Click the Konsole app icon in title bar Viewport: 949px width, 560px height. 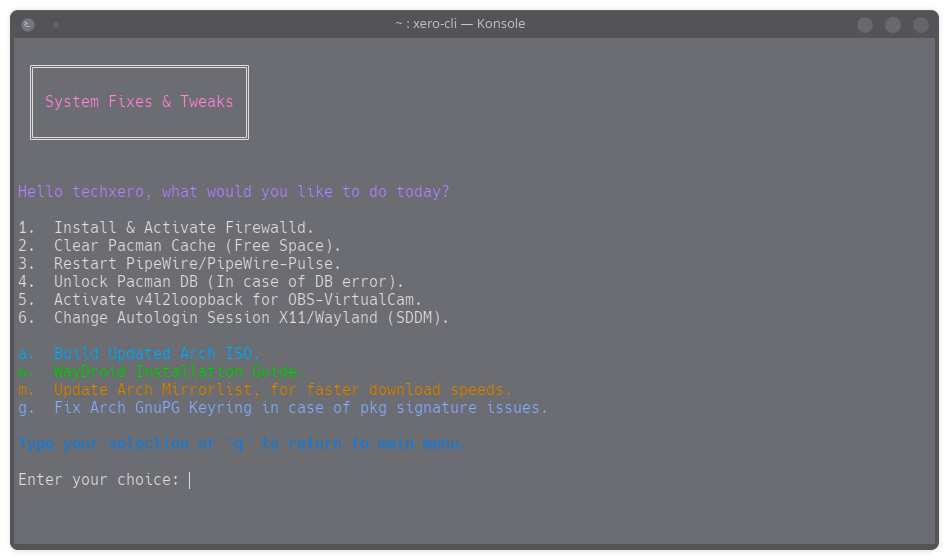coord(28,24)
